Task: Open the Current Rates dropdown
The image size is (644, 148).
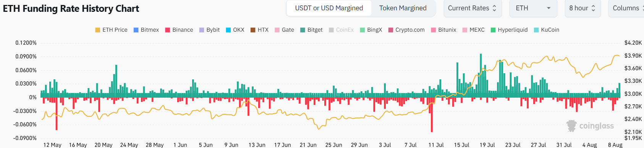Action: [x=472, y=8]
